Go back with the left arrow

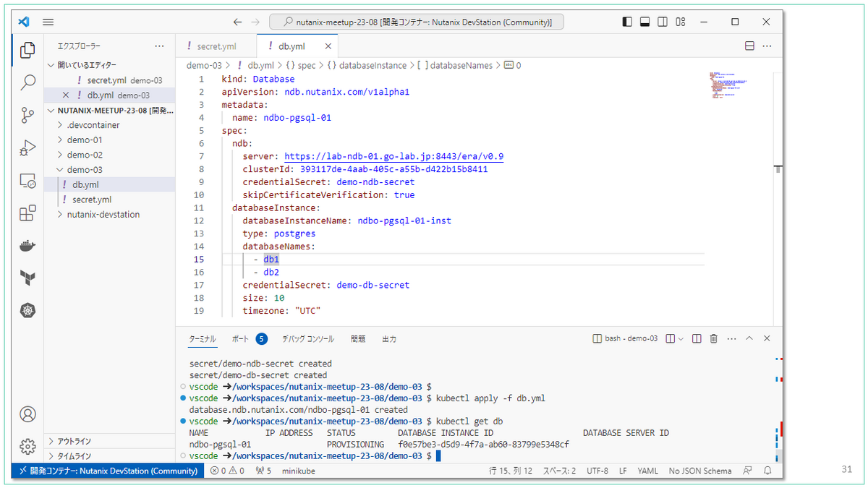(238, 22)
